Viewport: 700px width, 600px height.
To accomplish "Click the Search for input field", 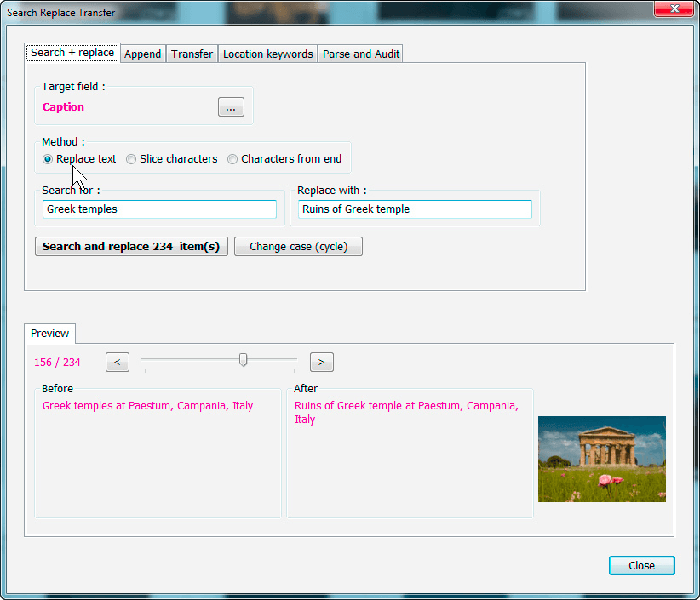I will (x=159, y=209).
